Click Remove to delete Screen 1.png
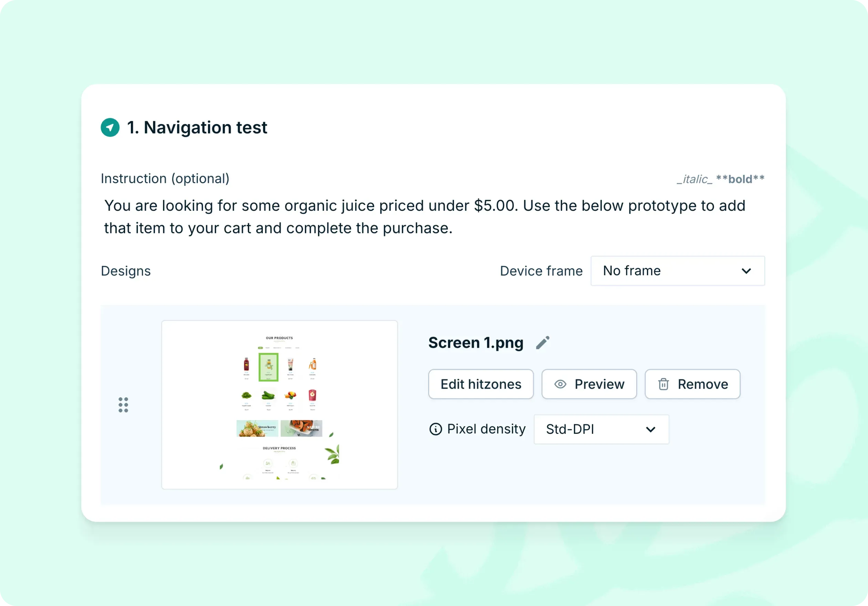The image size is (868, 606). (x=692, y=384)
